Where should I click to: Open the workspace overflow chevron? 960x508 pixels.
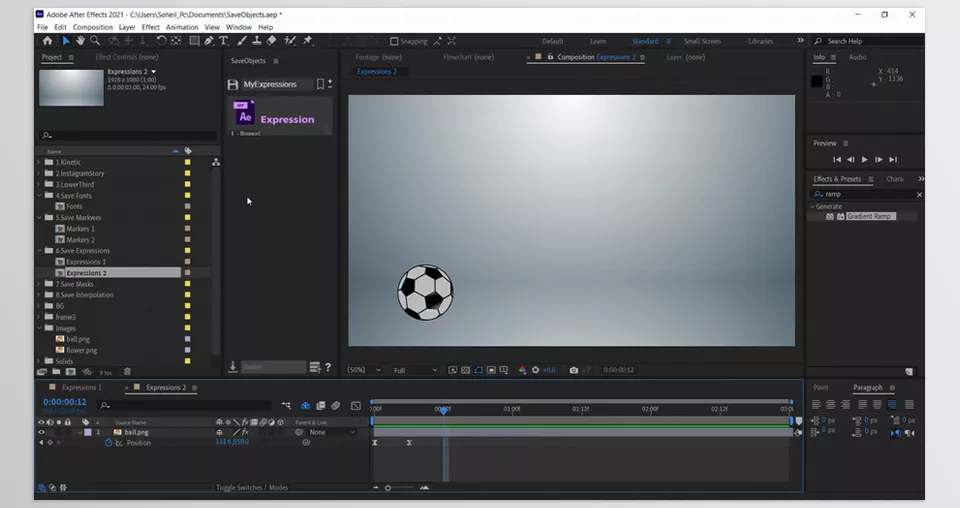pyautogui.click(x=800, y=40)
